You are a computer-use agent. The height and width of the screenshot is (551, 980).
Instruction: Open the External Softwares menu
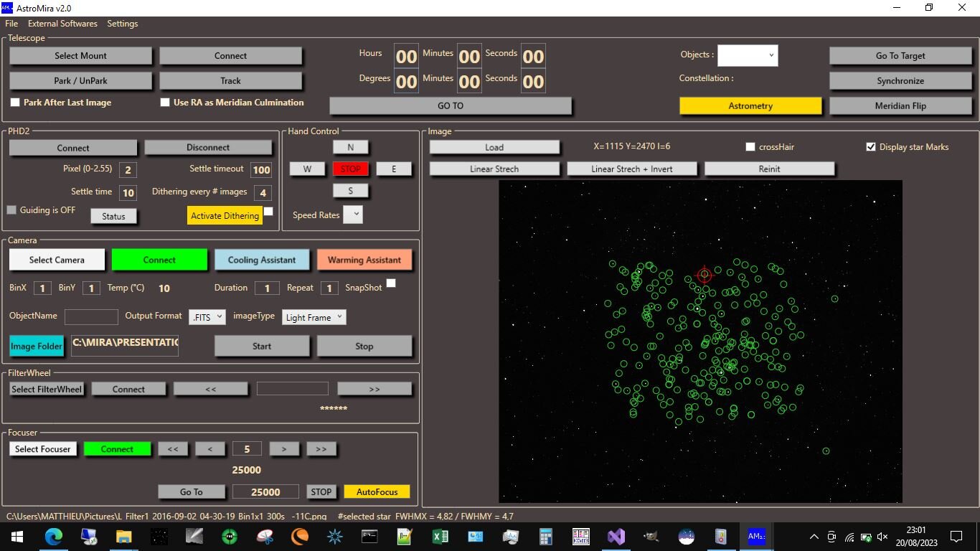(x=62, y=24)
